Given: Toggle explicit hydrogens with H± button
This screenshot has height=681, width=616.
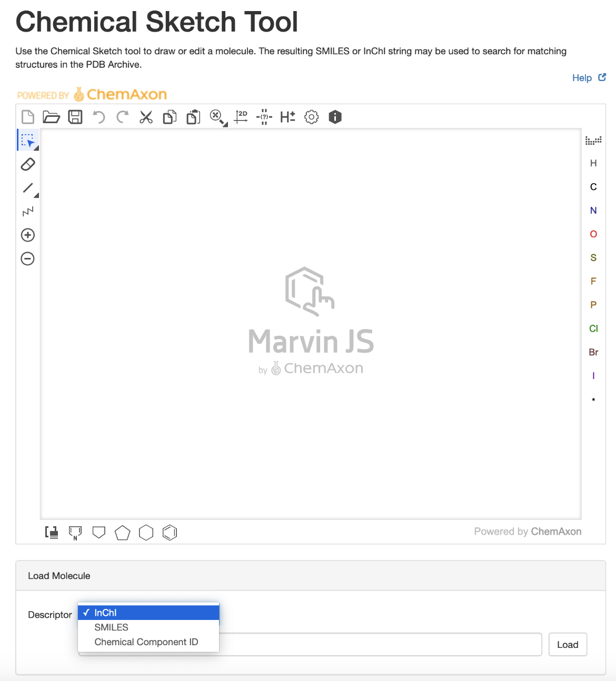Looking at the screenshot, I should (287, 117).
